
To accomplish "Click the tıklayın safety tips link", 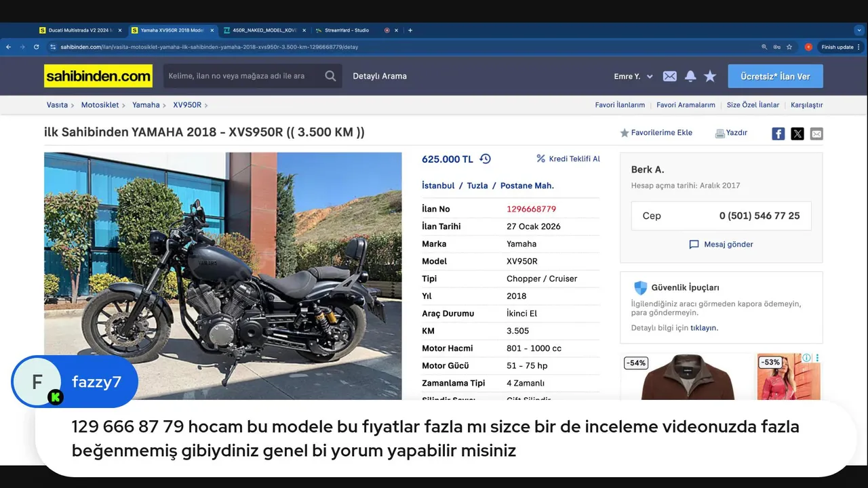I will coord(704,327).
